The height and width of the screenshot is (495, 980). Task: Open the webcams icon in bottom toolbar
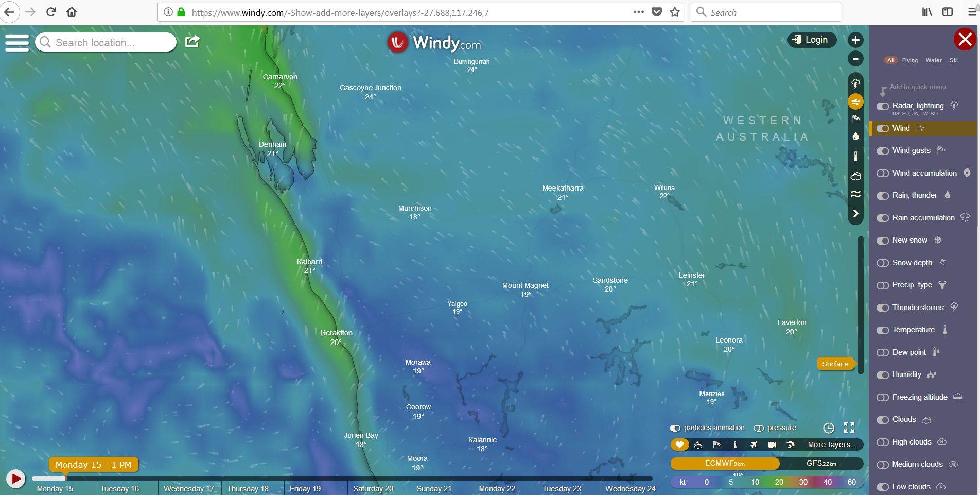click(772, 445)
